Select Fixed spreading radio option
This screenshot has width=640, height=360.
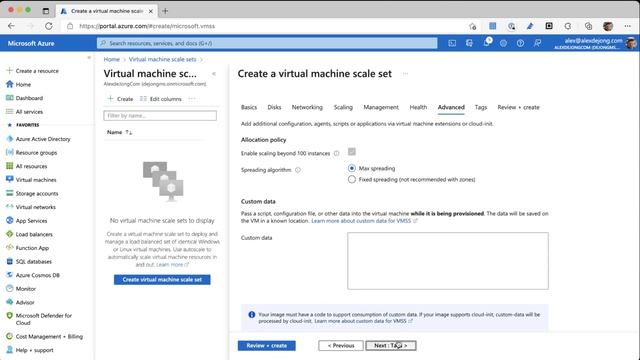(351, 180)
